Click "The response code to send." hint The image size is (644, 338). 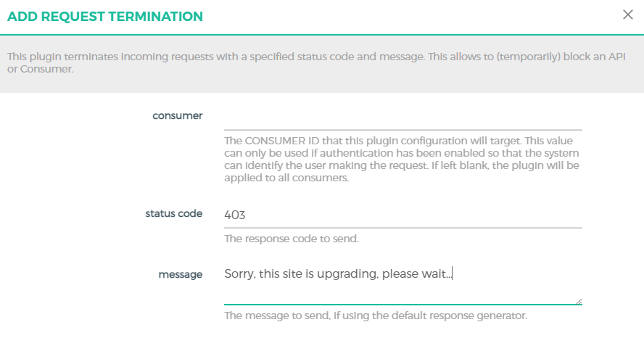[x=292, y=238]
